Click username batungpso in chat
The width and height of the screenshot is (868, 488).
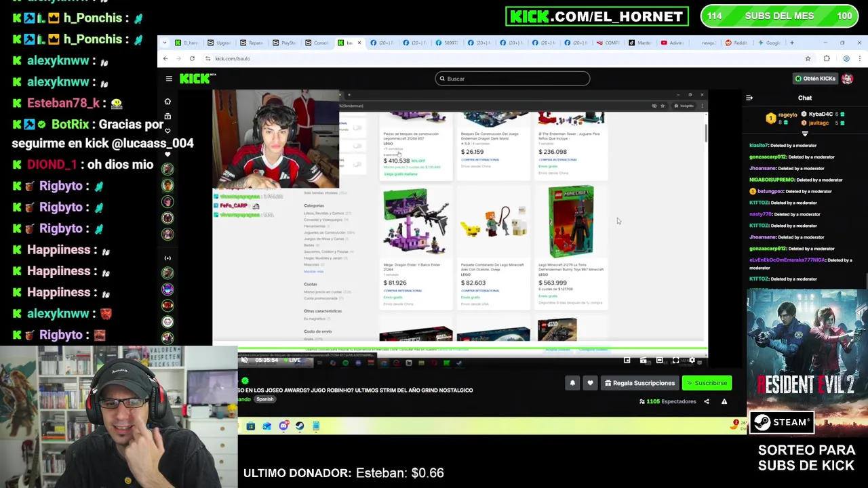point(772,191)
